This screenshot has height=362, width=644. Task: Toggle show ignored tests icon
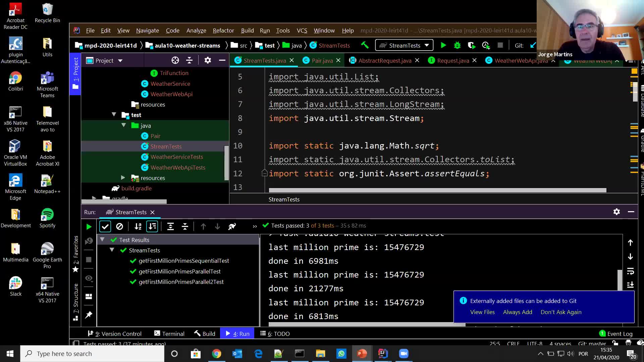[x=119, y=227]
